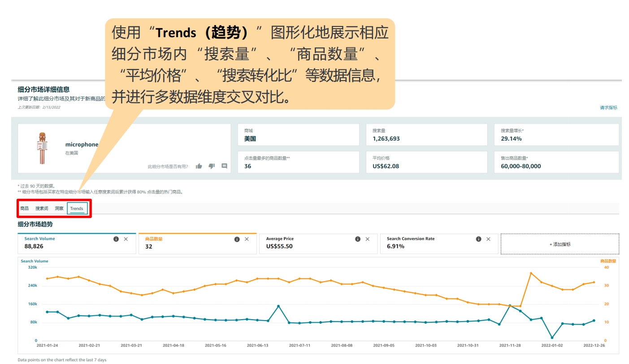Viewport: 629px width, 364px height.
Task: Click the 商品数量 axis title at chart right
Action: [608, 261]
